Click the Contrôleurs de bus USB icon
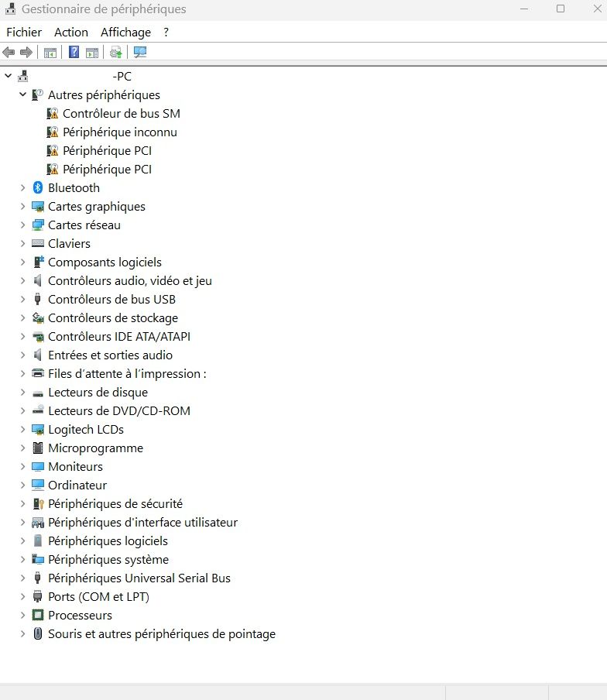Viewport: 607px width, 700px height. tap(38, 299)
